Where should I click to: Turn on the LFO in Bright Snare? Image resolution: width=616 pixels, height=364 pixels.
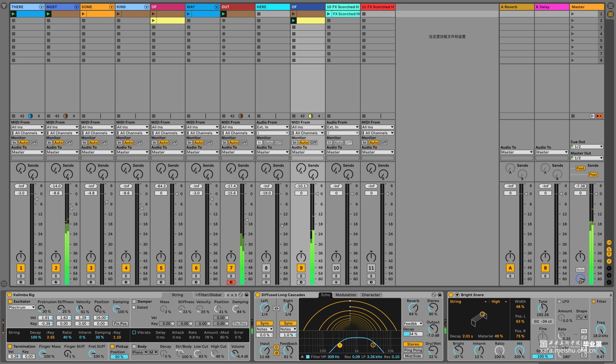pyautogui.click(x=559, y=302)
